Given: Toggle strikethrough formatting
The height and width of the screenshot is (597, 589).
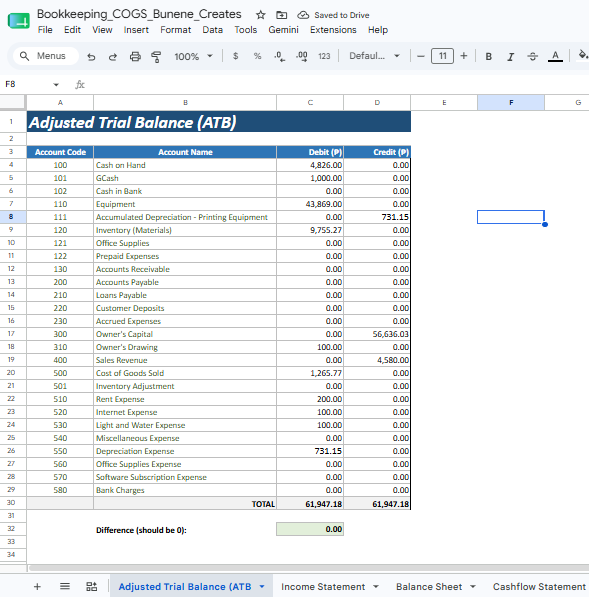Looking at the screenshot, I should point(533,57).
